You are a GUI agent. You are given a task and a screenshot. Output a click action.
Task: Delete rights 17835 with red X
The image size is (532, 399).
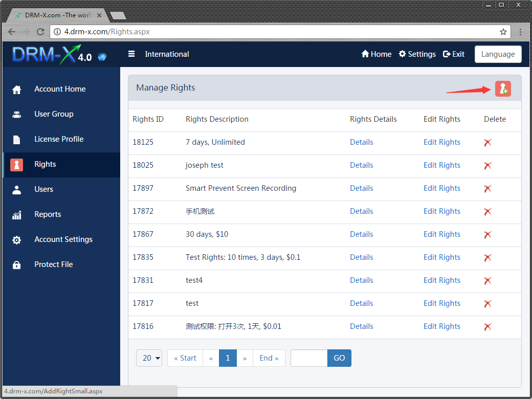click(487, 257)
